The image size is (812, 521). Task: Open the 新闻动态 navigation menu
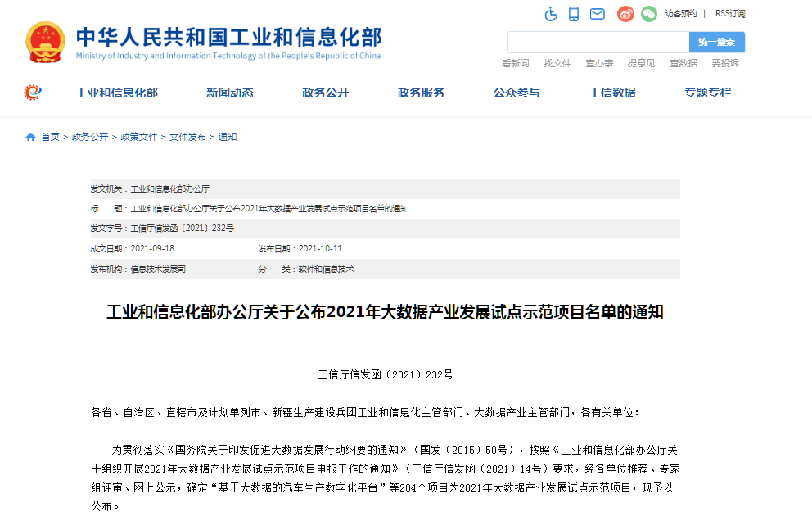click(x=229, y=93)
